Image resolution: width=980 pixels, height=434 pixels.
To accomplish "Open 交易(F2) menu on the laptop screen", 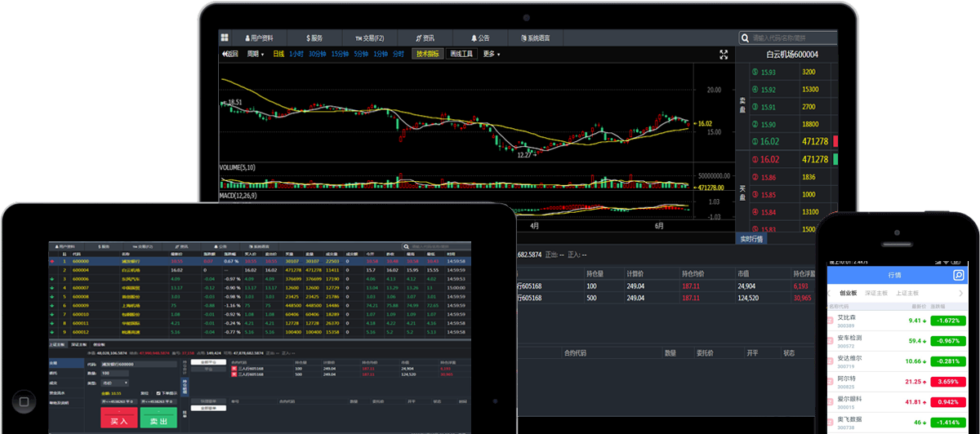I will tap(370, 38).
